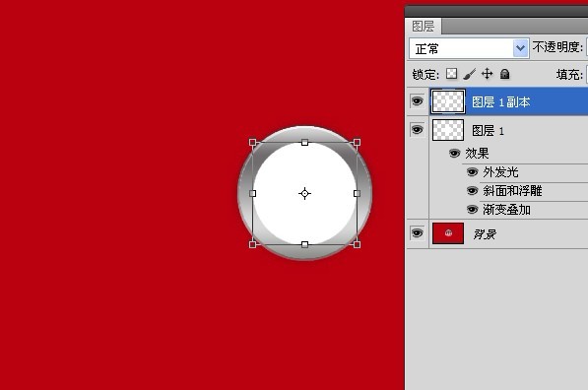Select the 背景 layer name
This screenshot has height=390, width=588.
(x=485, y=234)
